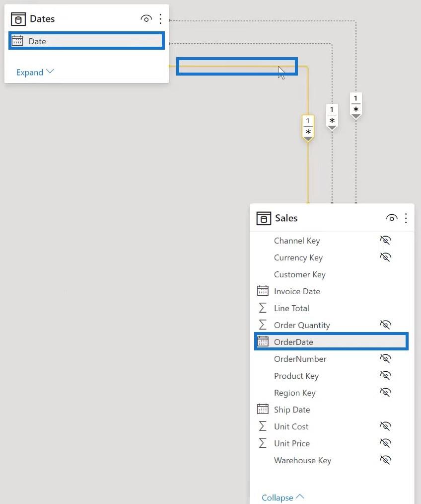The image size is (421, 504).
Task: Click the rightmost dotted relationship cardinality marker
Action: pyautogui.click(x=355, y=106)
